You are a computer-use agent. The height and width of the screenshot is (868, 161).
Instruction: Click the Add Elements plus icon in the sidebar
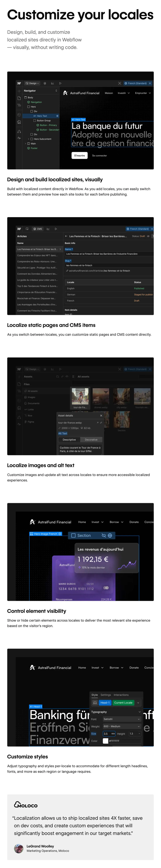[19, 91]
